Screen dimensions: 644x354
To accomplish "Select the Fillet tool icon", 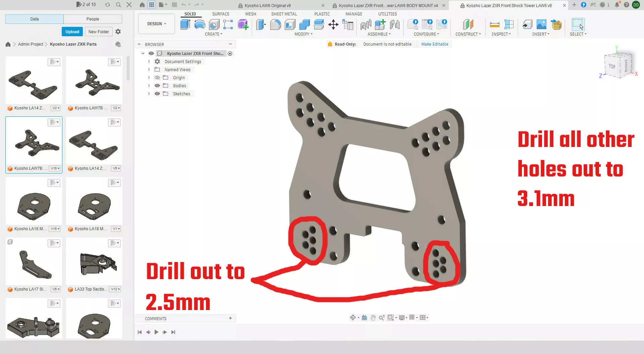I will pyautogui.click(x=275, y=24).
